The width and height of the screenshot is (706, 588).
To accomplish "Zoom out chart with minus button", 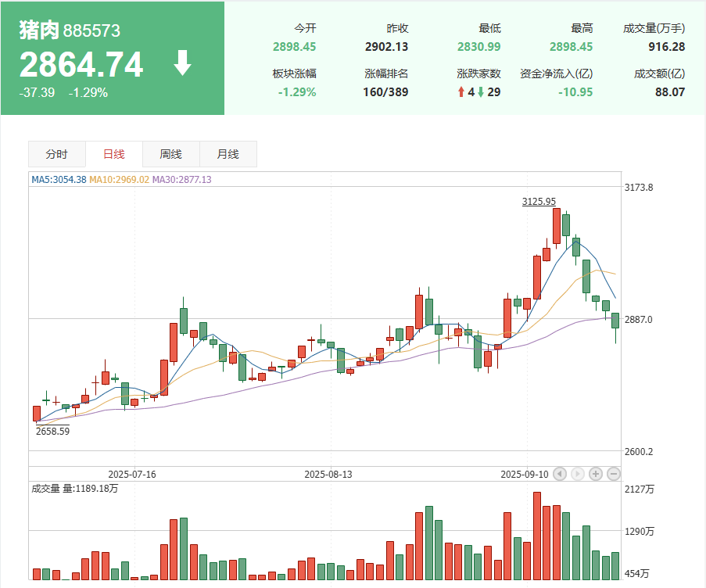I will [x=614, y=474].
